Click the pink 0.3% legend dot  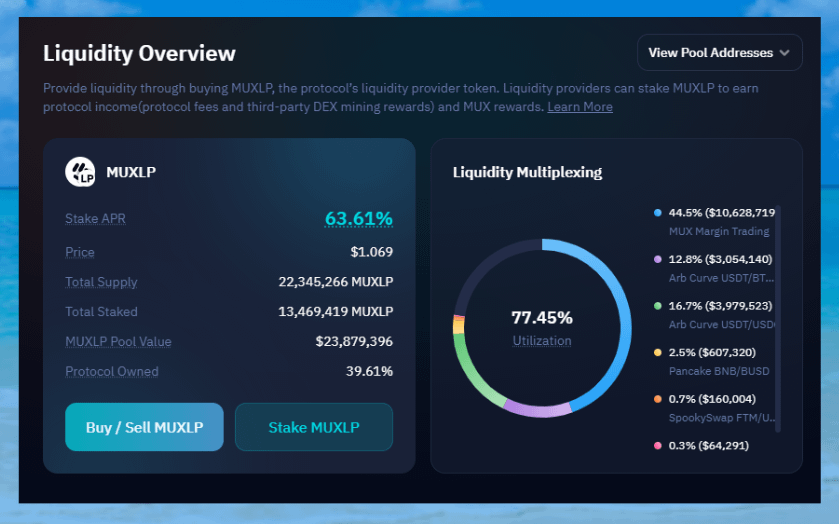657,445
